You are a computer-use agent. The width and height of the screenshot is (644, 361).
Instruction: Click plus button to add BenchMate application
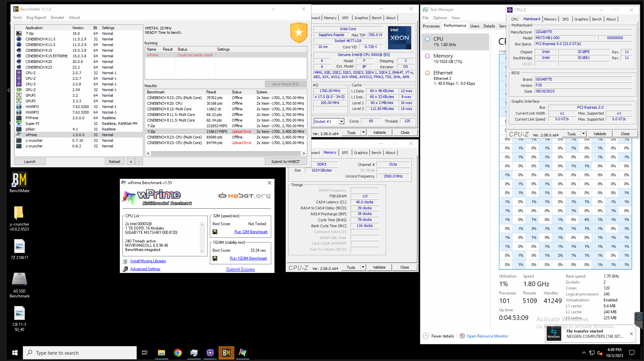click(x=131, y=162)
